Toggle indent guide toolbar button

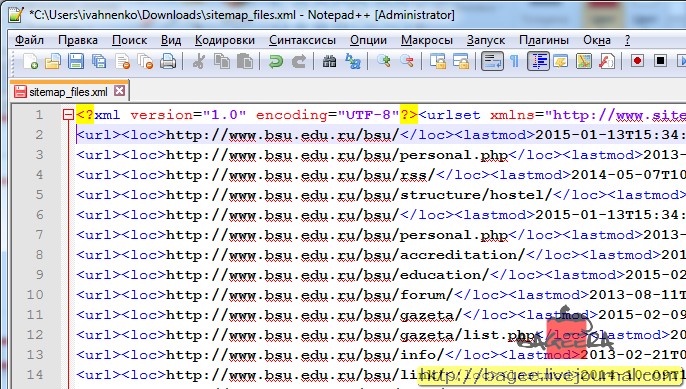click(538, 61)
